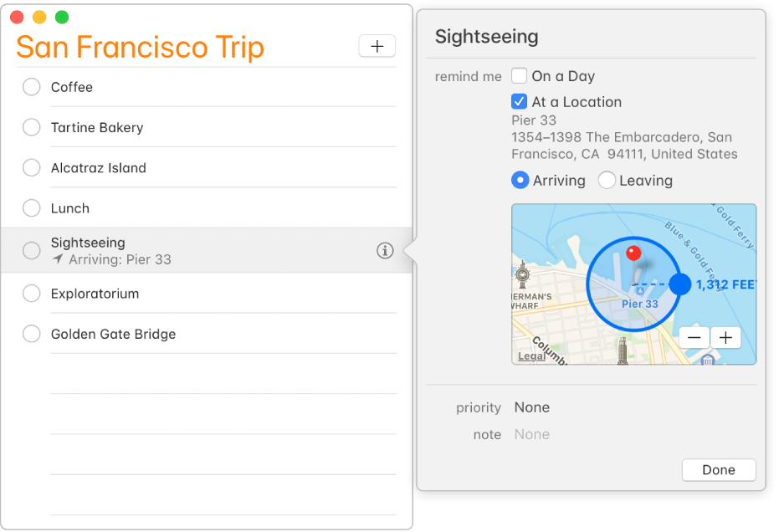Check off the Alcatraz Island reminder
Screen dimensions: 779x532
[x=32, y=167]
